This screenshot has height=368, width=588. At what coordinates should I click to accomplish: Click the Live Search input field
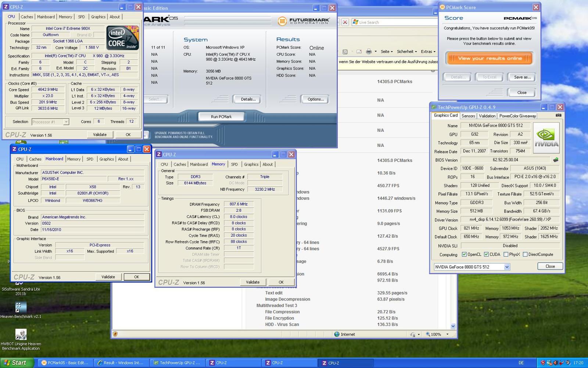click(x=395, y=22)
